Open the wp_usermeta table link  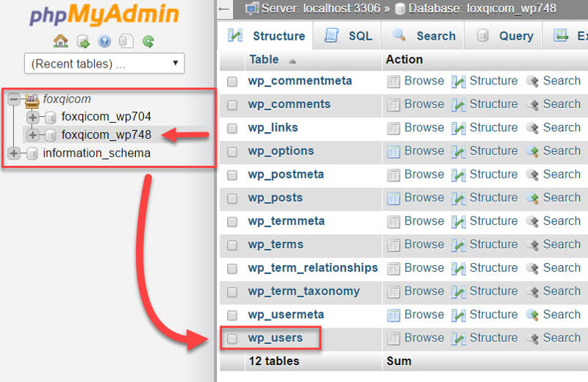286,314
